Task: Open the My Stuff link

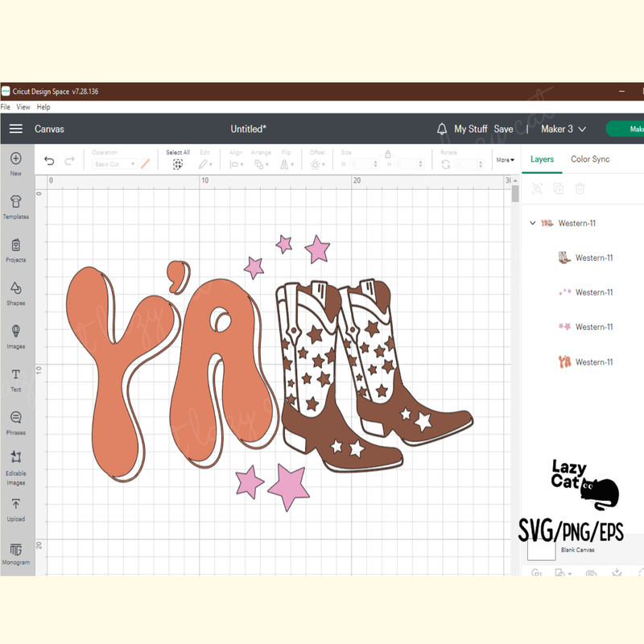Action: [471, 129]
